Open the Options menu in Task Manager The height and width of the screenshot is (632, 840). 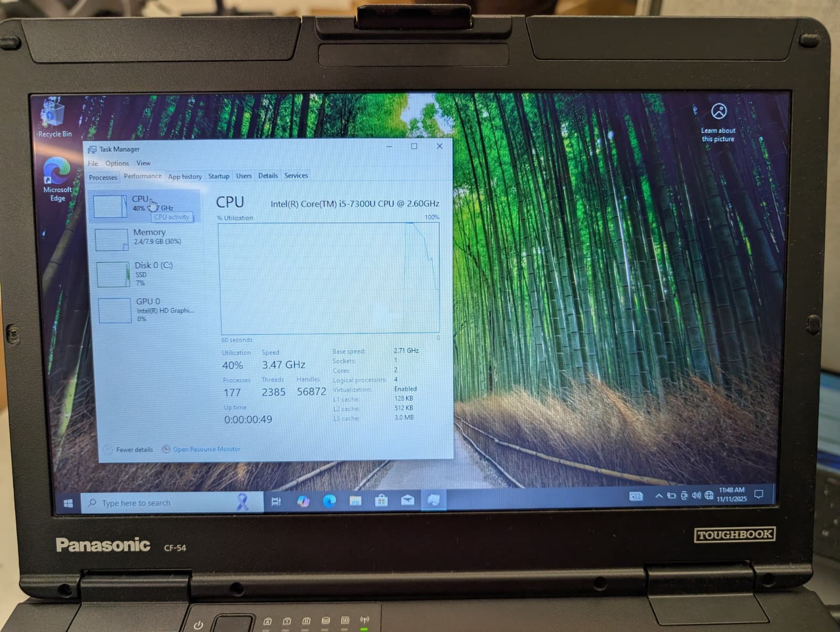117,163
